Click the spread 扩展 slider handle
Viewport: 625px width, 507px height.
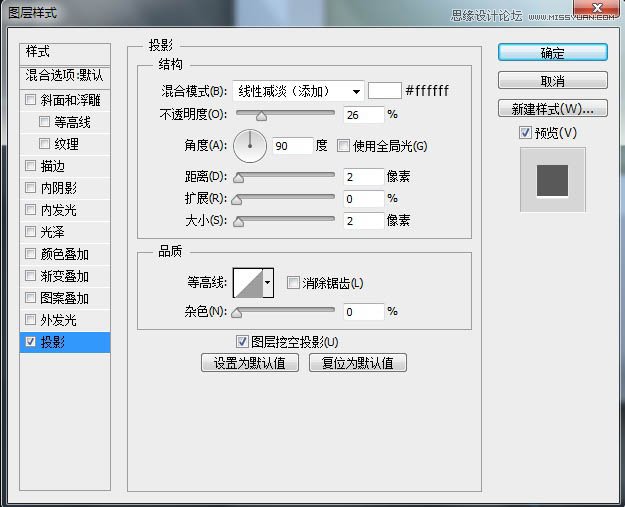click(x=237, y=200)
